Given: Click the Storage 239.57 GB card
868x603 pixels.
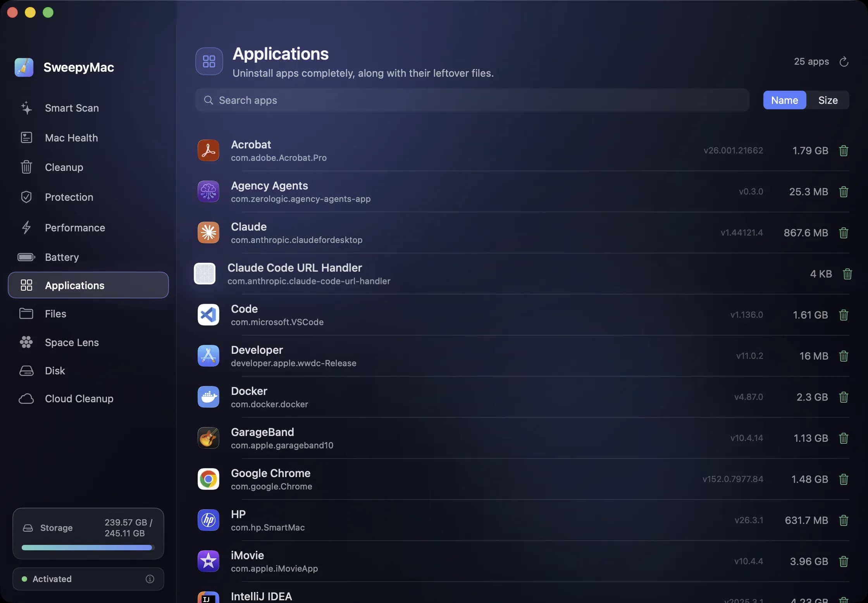Looking at the screenshot, I should [88, 534].
